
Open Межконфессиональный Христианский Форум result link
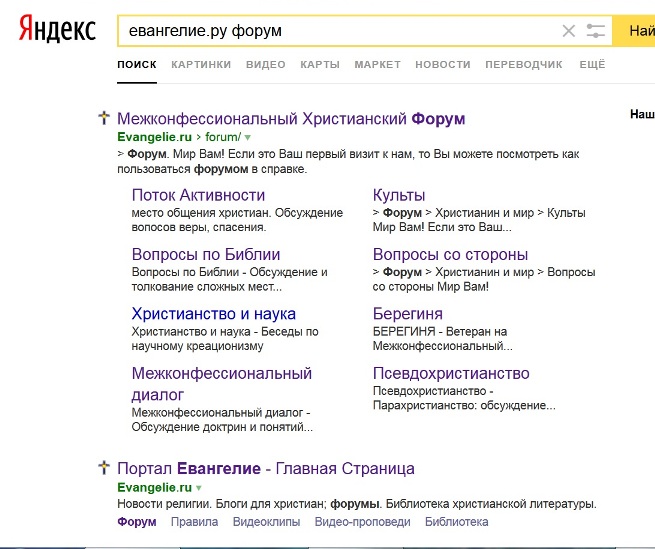(x=291, y=119)
